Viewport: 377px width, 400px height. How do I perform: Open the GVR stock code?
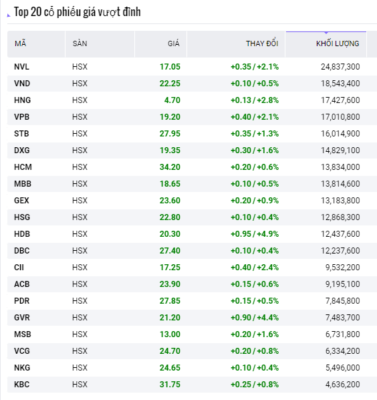tap(22, 317)
